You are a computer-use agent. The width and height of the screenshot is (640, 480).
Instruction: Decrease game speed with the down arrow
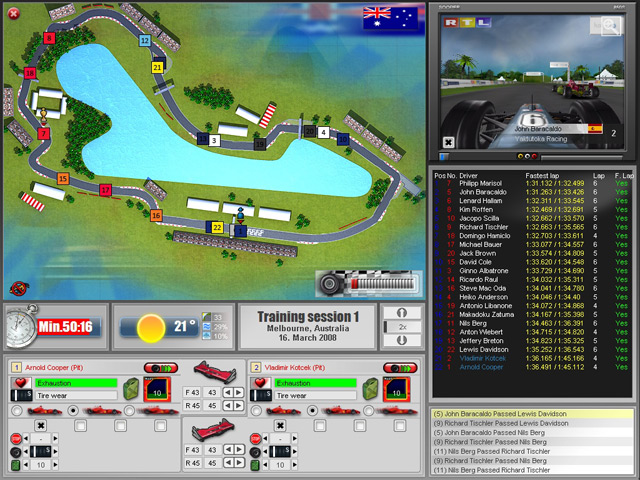click(402, 340)
